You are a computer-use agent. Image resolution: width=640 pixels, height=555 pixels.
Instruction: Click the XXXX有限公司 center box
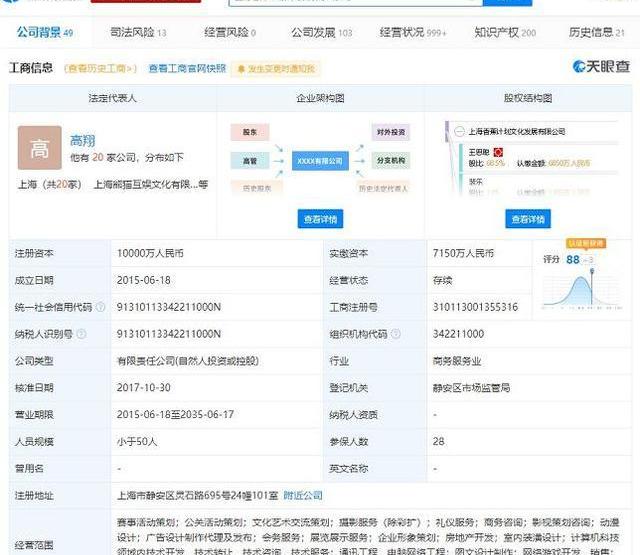[320, 161]
